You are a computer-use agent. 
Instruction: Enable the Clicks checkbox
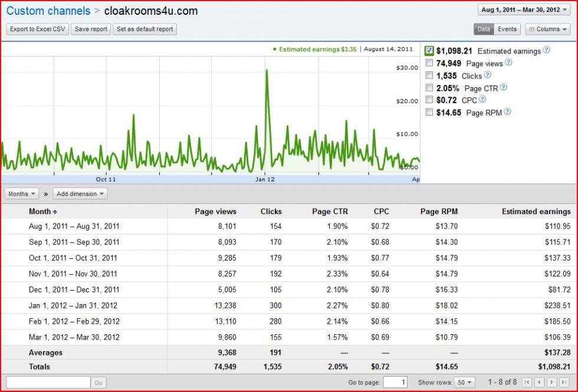point(429,75)
